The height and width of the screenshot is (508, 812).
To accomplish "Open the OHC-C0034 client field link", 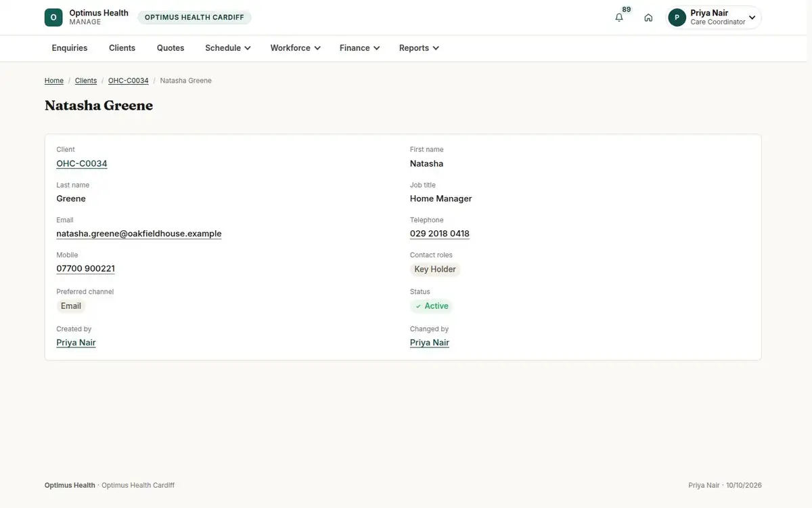I will click(82, 163).
